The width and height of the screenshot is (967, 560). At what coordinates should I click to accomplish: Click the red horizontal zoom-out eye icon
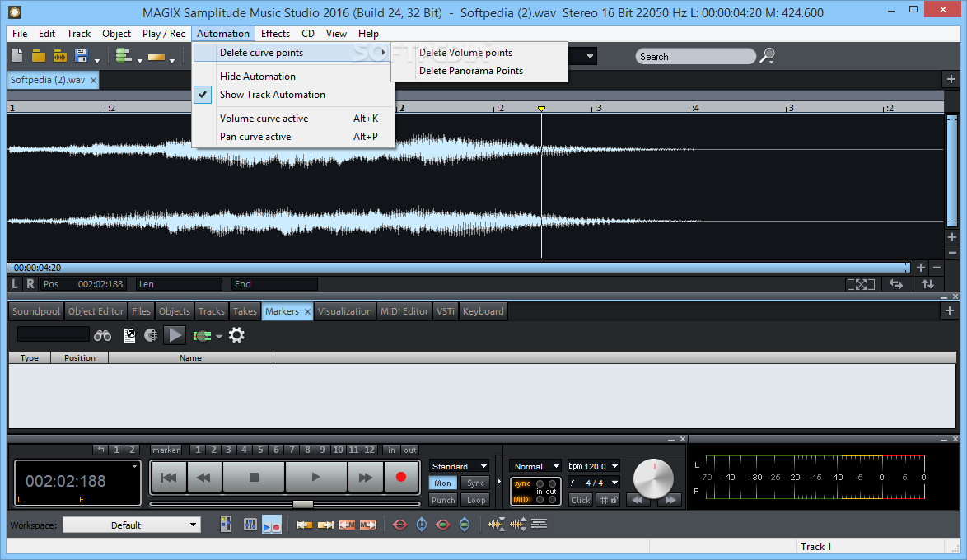click(399, 525)
